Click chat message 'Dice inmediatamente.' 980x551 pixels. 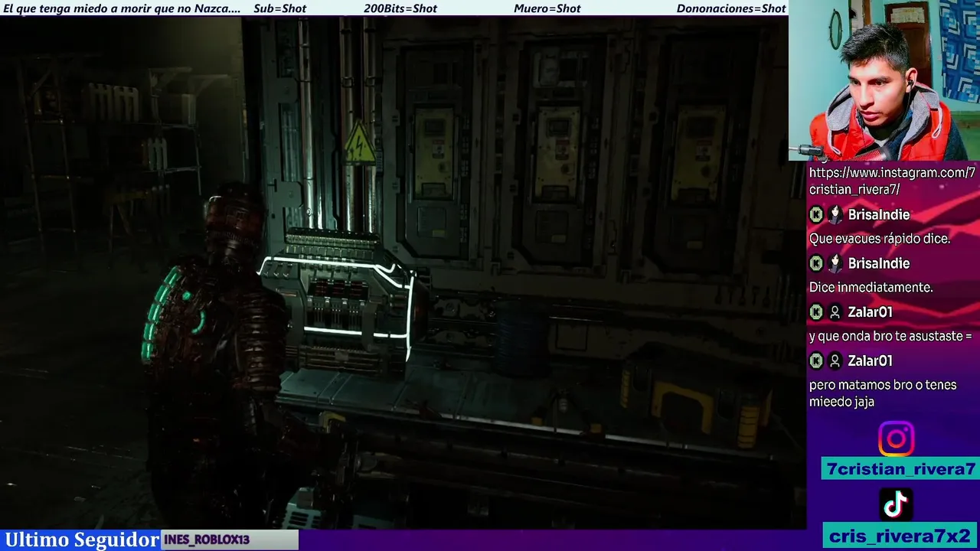coord(871,288)
